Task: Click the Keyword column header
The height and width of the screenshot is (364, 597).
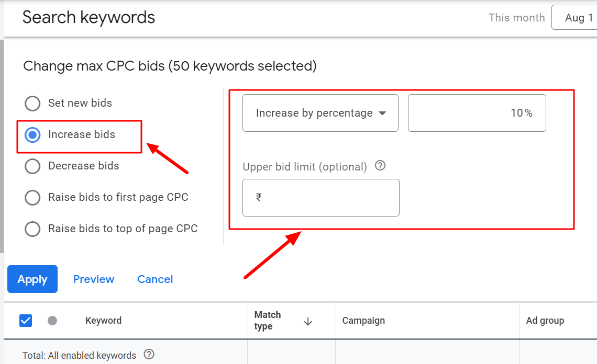Action: coord(103,321)
